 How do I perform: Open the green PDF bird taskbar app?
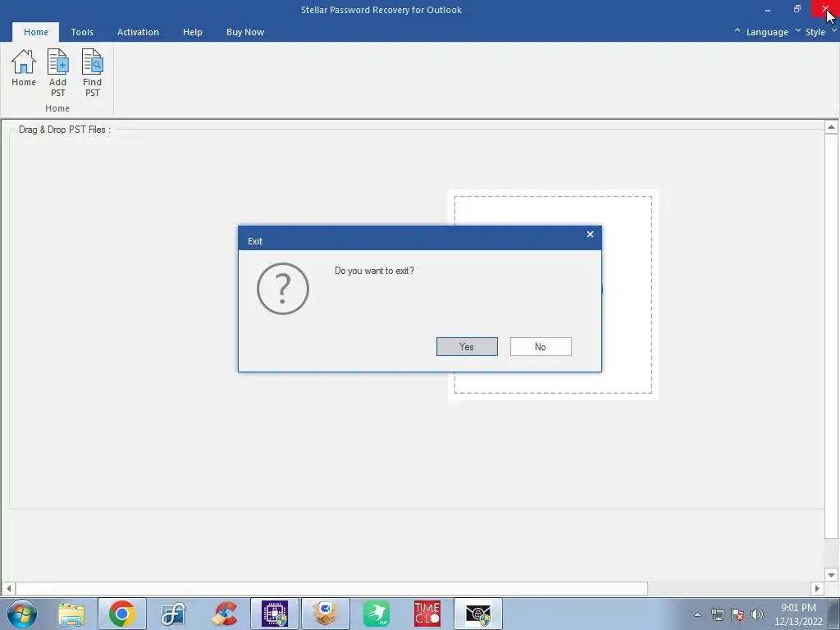(376, 614)
